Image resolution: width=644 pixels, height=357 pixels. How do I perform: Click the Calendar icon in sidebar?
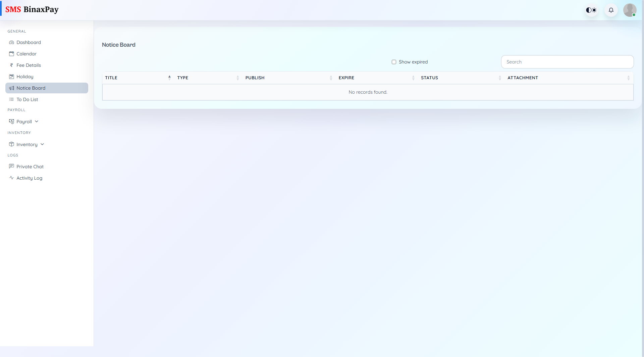11,54
